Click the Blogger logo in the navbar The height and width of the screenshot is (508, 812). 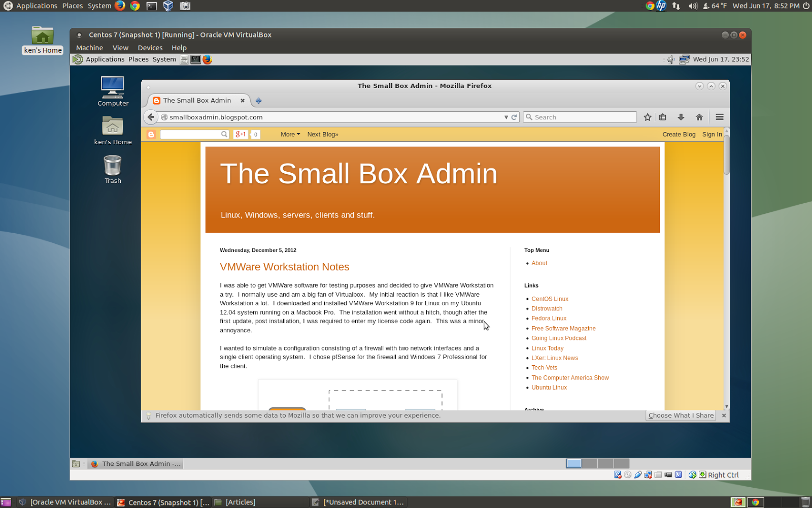click(151, 134)
